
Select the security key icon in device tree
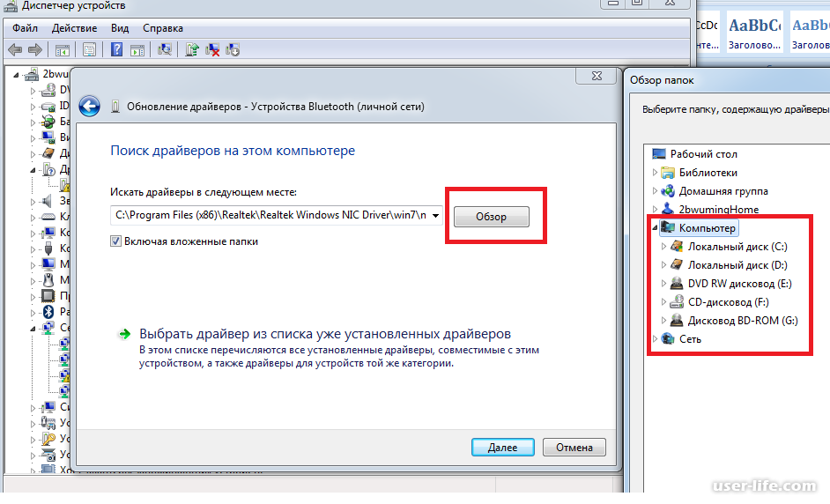click(x=48, y=438)
